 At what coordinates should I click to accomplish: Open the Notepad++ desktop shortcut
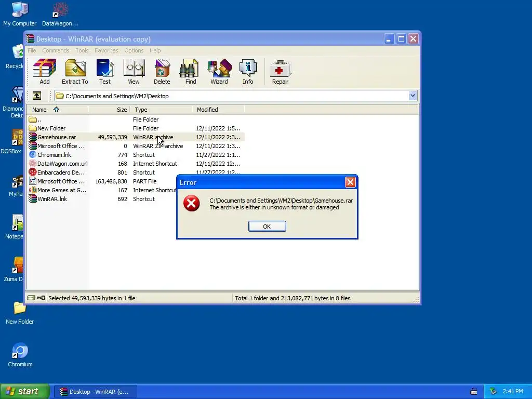pos(14,227)
